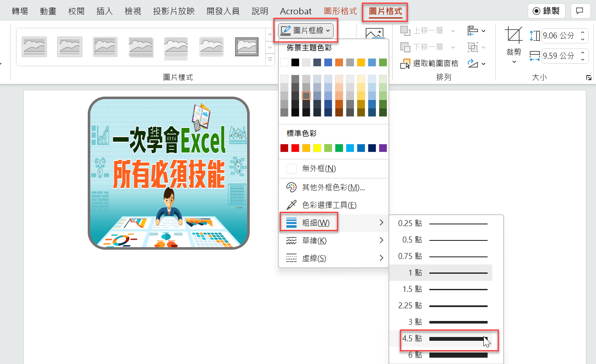Decrease height with the 9.06 公分 down arrow
The image size is (596, 364).
pyautogui.click(x=583, y=39)
